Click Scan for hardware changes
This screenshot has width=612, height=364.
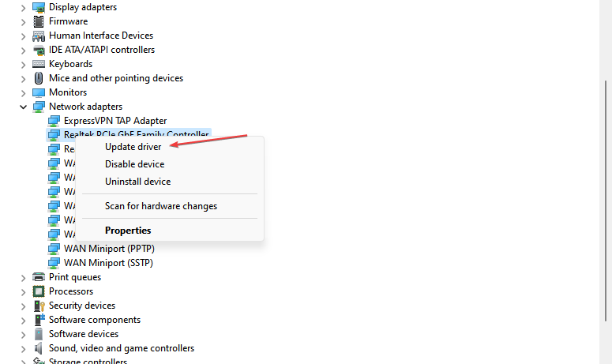point(161,206)
